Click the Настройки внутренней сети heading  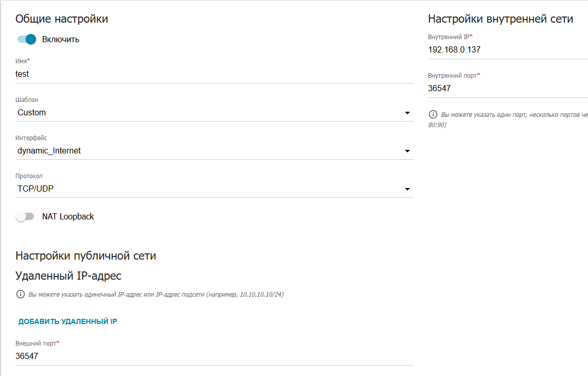point(500,20)
